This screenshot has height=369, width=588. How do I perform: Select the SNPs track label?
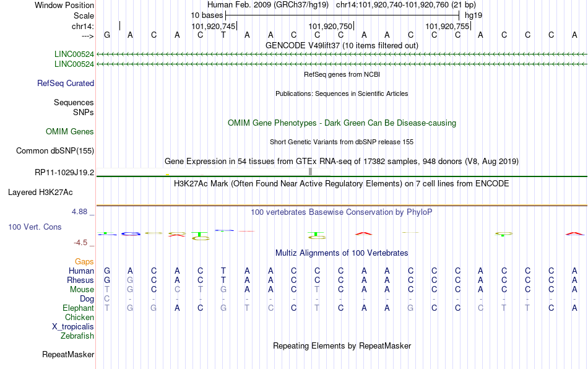pos(84,112)
